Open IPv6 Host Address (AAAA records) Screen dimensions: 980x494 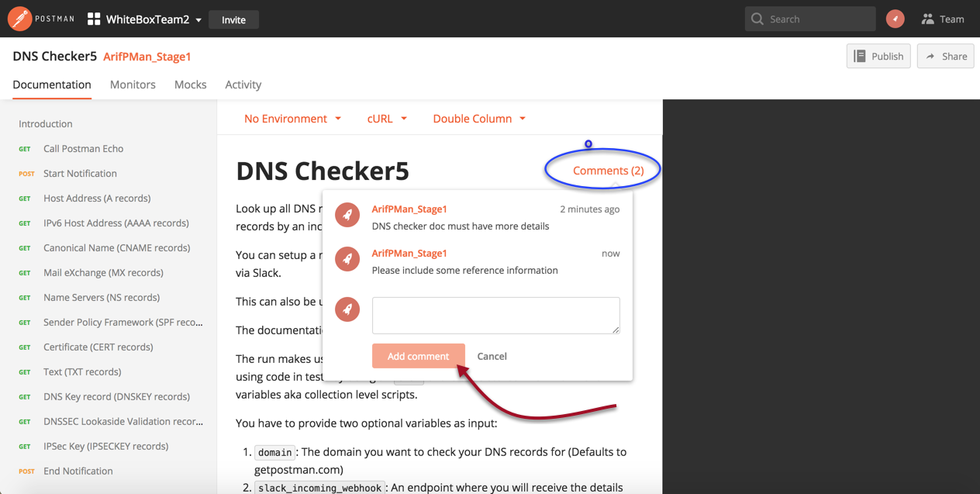[116, 223]
